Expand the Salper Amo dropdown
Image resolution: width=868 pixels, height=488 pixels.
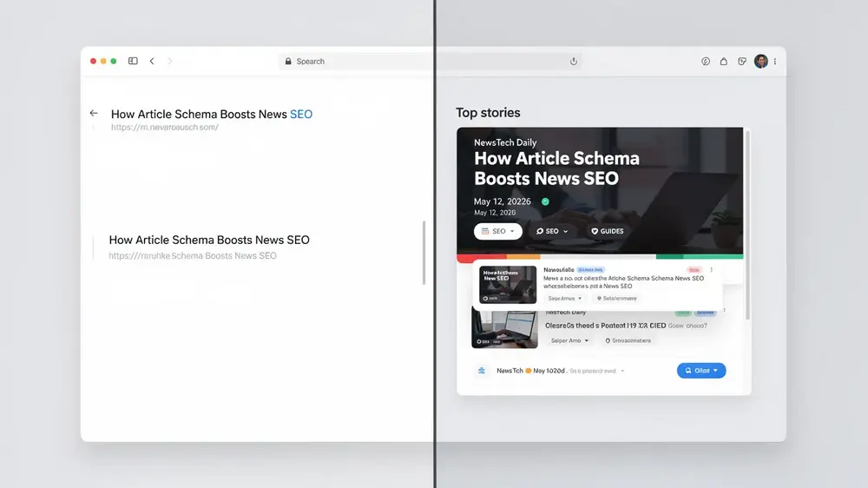[569, 340]
